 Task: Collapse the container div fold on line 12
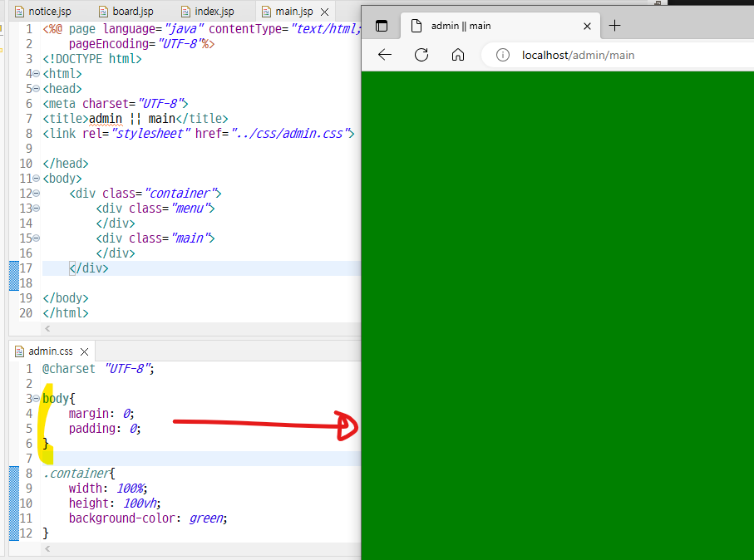36,194
